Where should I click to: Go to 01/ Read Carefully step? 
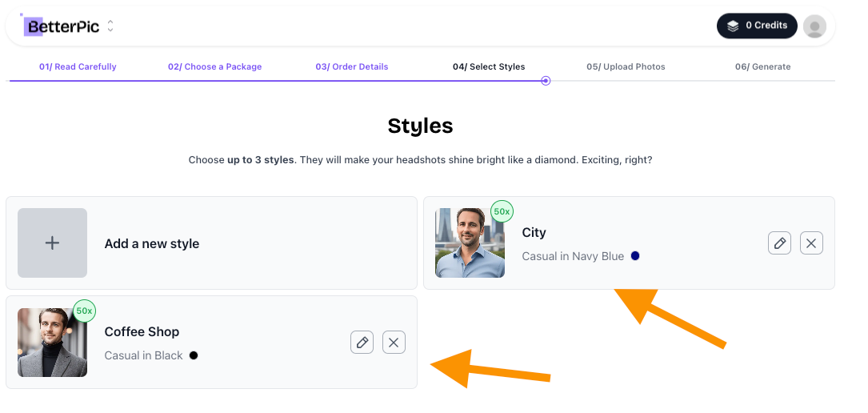pos(78,66)
